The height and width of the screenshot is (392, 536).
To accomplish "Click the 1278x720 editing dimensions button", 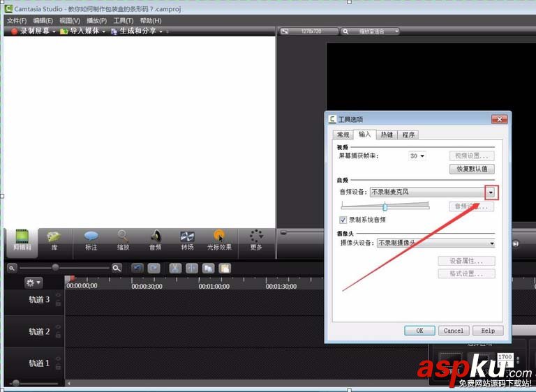I will pyautogui.click(x=308, y=31).
